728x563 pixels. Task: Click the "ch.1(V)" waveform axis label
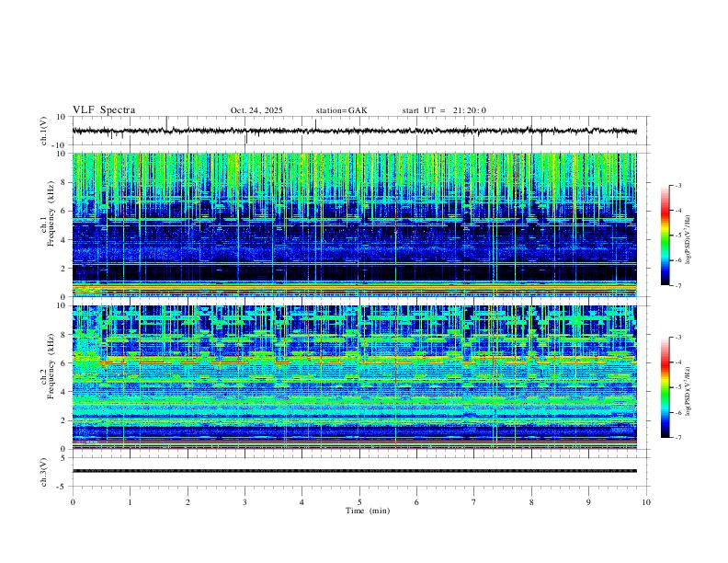44,131
